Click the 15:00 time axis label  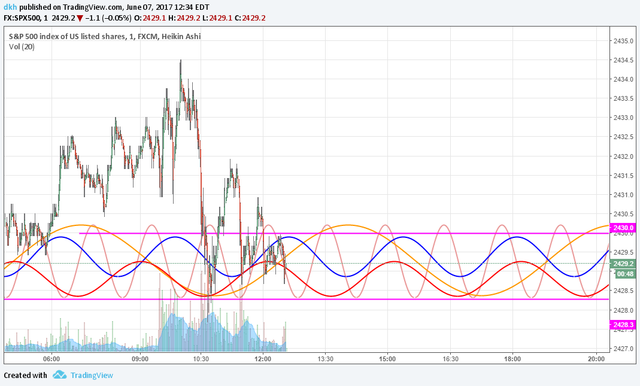point(387,359)
